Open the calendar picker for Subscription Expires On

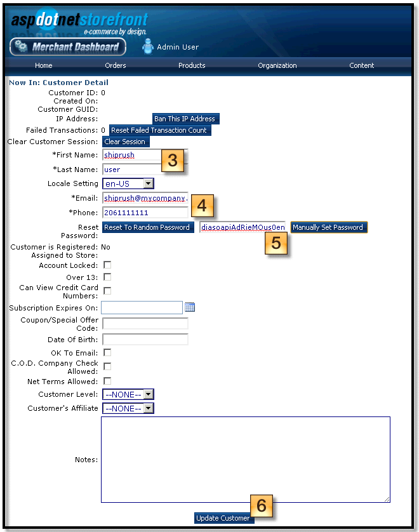pos(190,307)
